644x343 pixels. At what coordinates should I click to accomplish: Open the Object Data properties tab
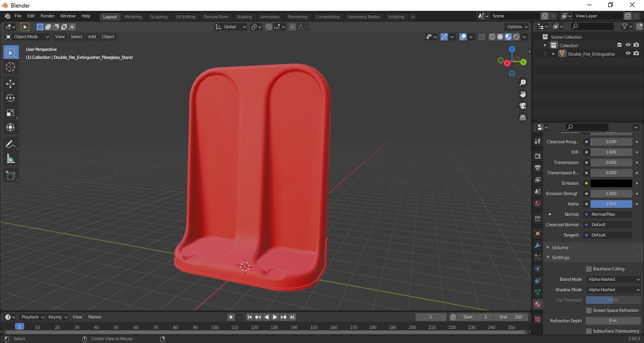537,293
